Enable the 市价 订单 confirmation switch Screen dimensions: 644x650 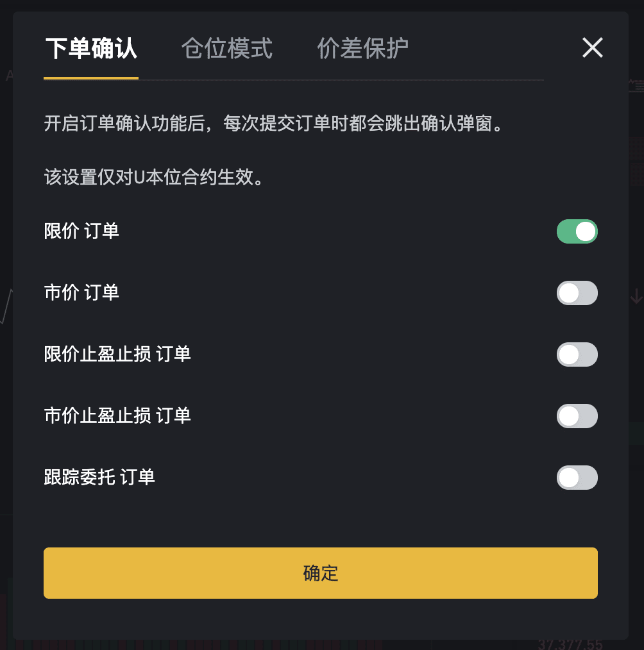(x=577, y=293)
